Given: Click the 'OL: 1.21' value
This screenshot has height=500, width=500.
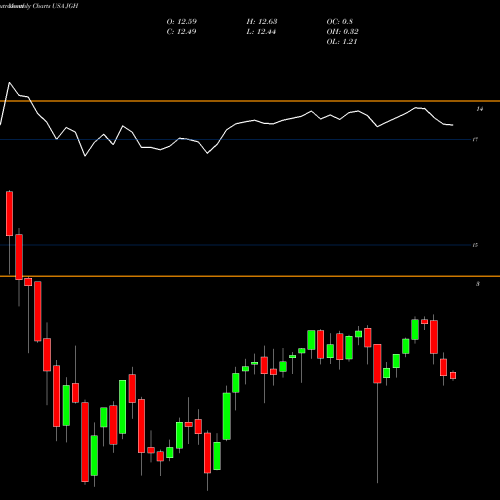Looking at the screenshot, I should click(x=342, y=42).
